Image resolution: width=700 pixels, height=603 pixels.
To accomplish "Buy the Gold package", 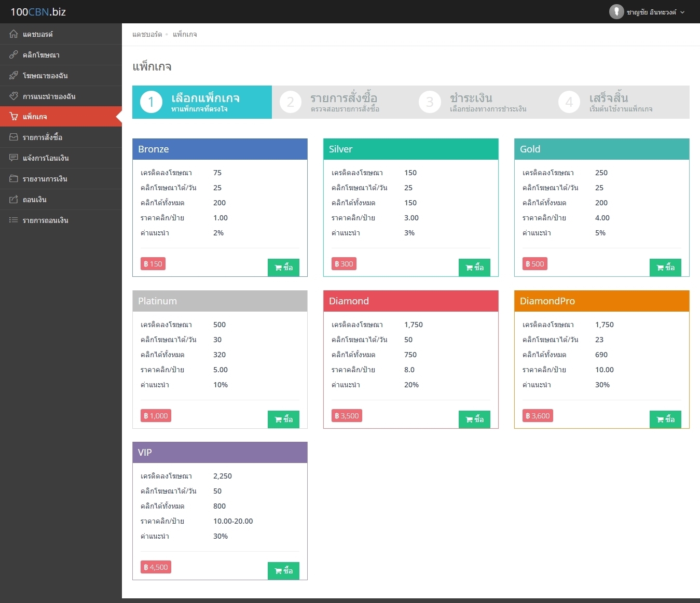I will click(665, 268).
